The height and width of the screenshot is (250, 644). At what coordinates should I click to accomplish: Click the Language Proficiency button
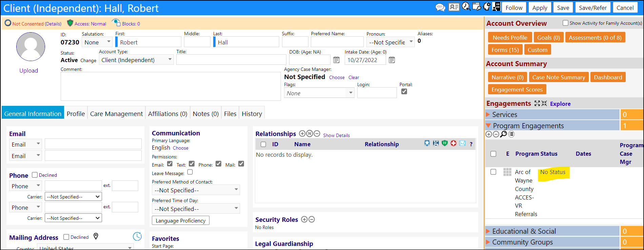click(181, 220)
